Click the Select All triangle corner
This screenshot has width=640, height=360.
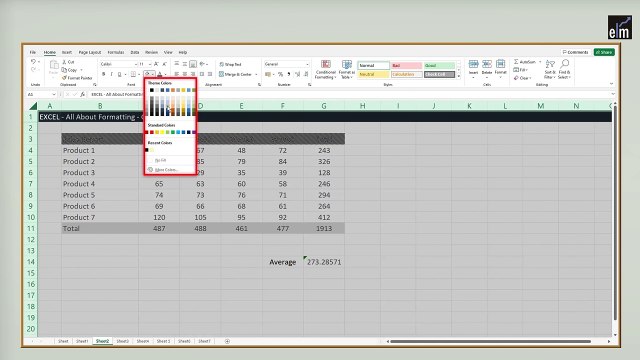pyautogui.click(x=33, y=106)
